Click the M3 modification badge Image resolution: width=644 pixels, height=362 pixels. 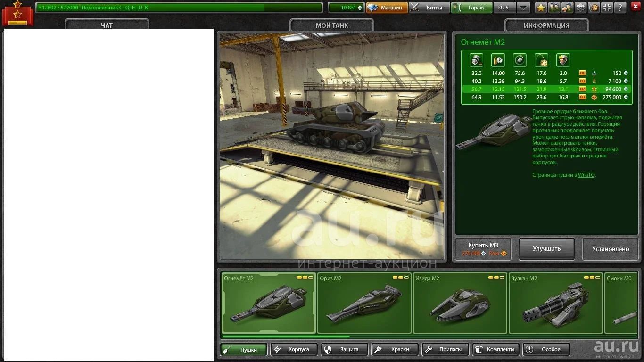tap(583, 97)
